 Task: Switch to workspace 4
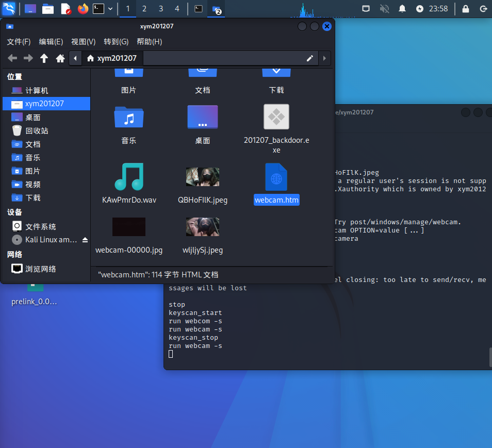(x=177, y=9)
